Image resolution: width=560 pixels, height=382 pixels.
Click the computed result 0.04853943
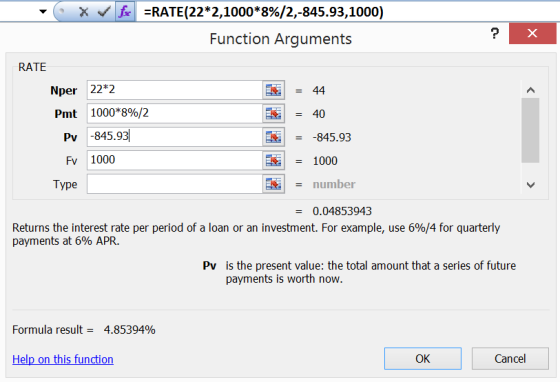click(x=342, y=211)
